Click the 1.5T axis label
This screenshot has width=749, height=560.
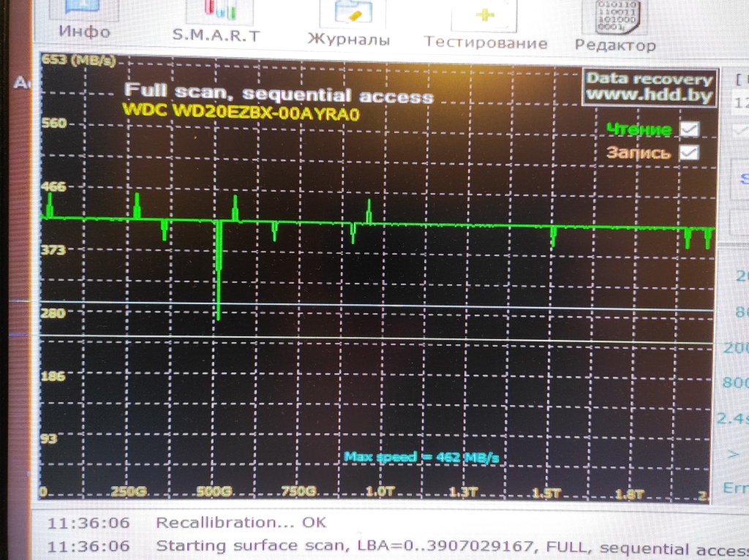546,493
